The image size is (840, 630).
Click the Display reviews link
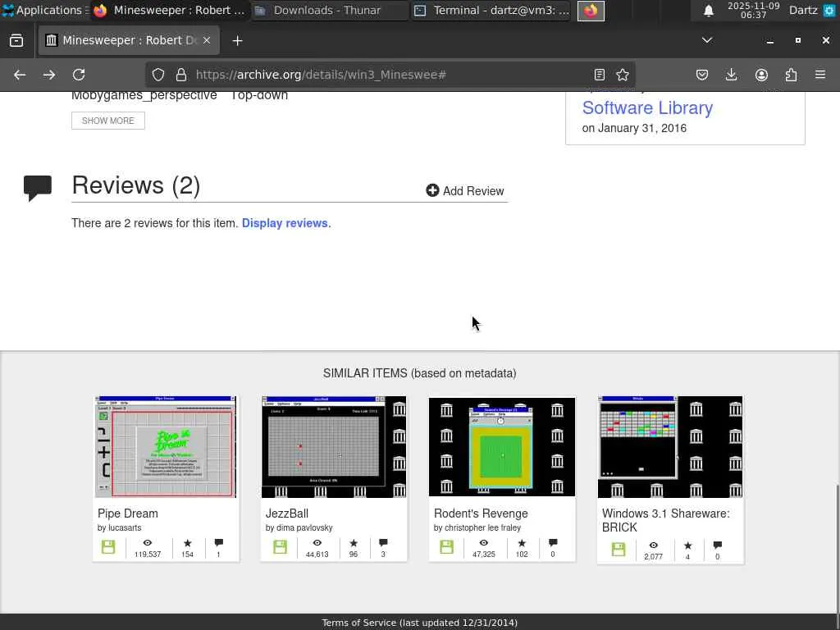pyautogui.click(x=285, y=223)
